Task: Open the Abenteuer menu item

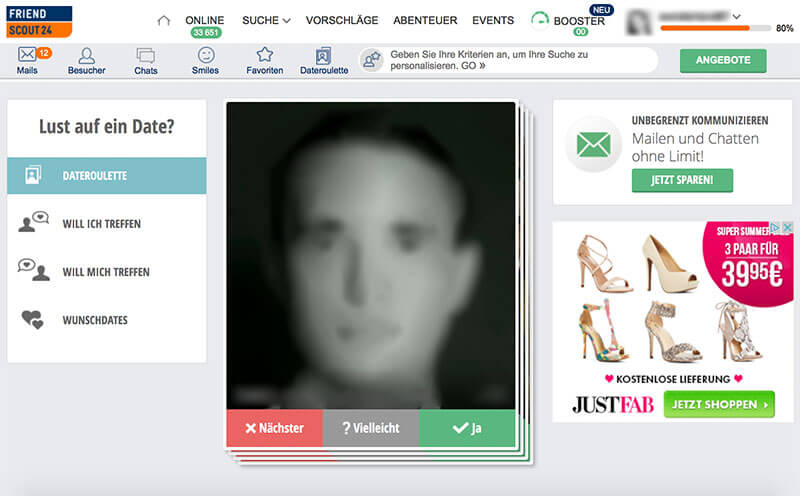Action: point(427,20)
